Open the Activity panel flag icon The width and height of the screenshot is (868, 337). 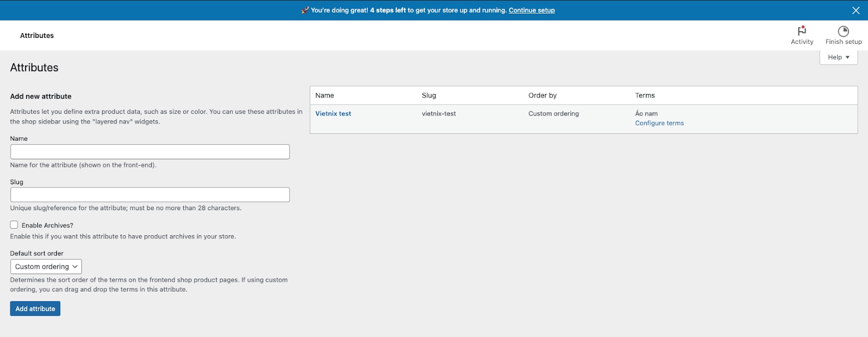click(x=802, y=31)
